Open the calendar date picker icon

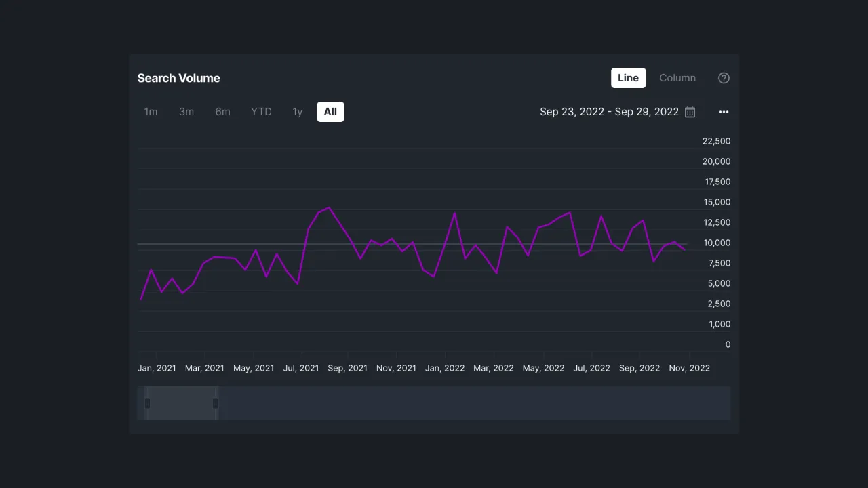tap(690, 112)
